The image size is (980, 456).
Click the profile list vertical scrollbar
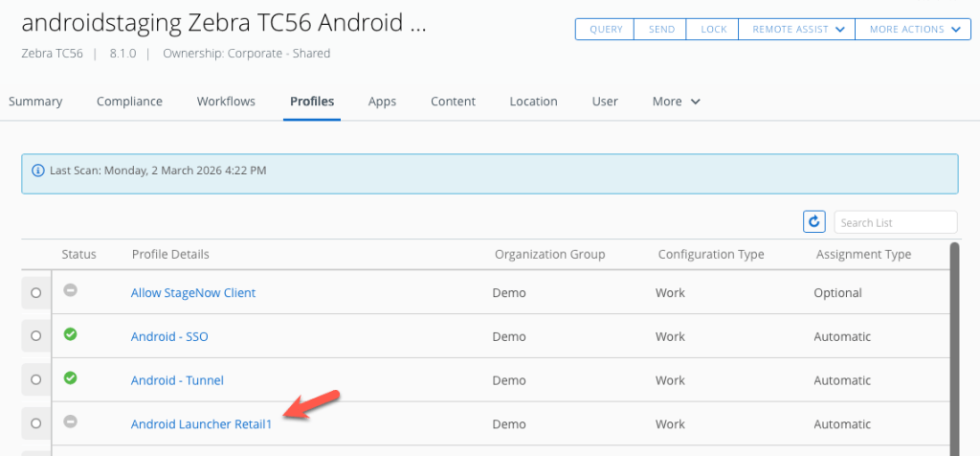[953, 345]
